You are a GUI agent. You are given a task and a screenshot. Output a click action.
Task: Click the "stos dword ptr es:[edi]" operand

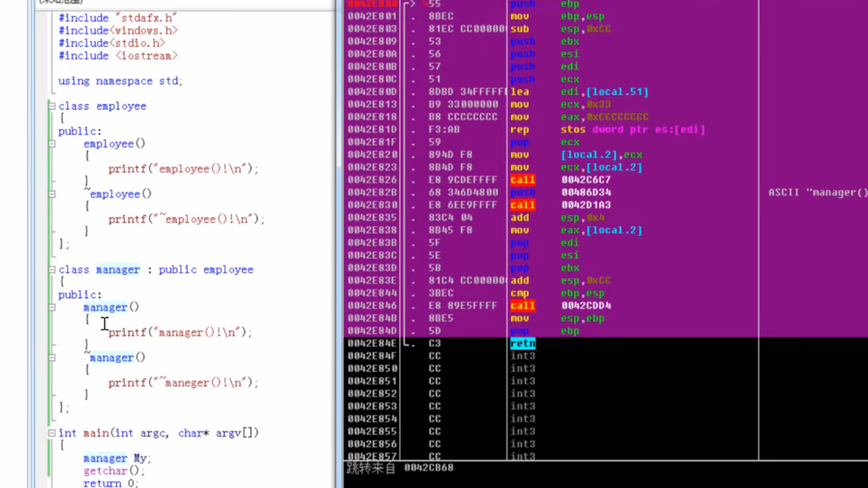633,130
